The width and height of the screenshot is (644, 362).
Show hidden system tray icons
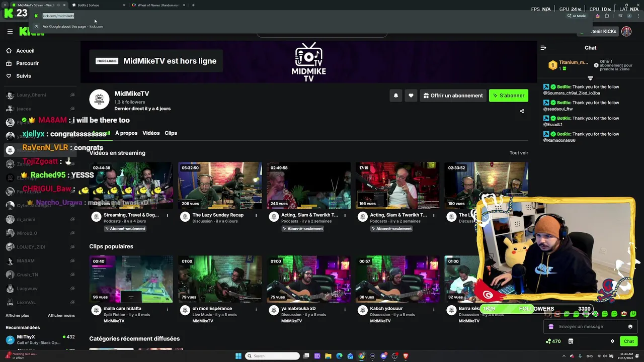tap(564, 356)
